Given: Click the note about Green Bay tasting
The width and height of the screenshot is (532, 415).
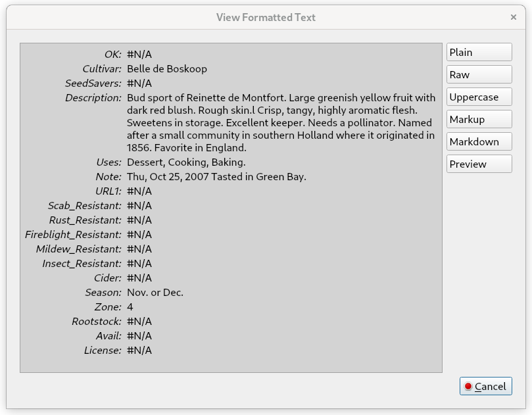Looking at the screenshot, I should coord(216,177).
